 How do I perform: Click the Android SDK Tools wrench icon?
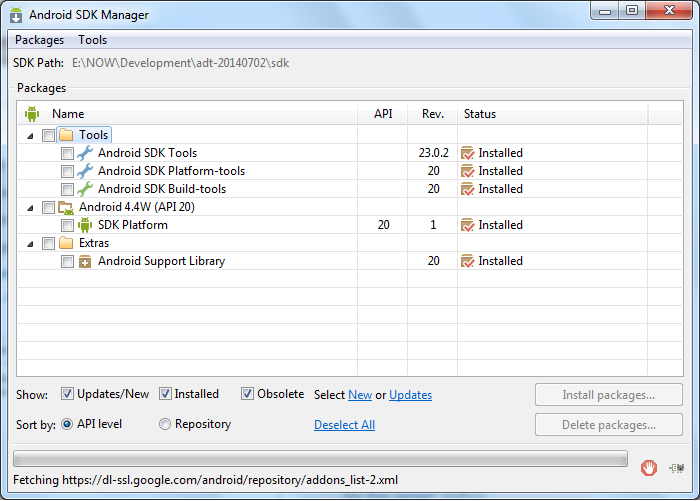click(85, 153)
